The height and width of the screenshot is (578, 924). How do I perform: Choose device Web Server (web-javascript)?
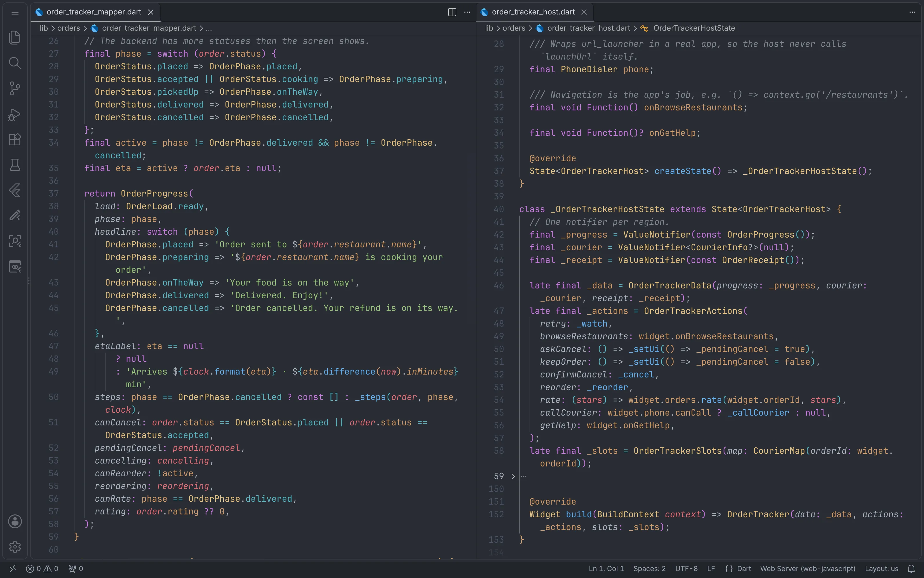[x=808, y=568]
